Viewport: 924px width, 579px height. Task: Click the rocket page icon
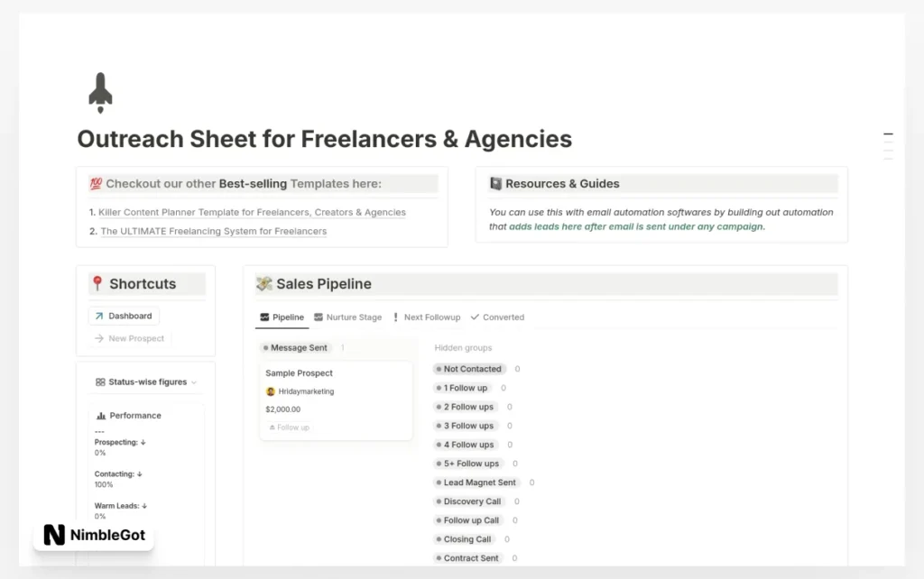click(100, 93)
